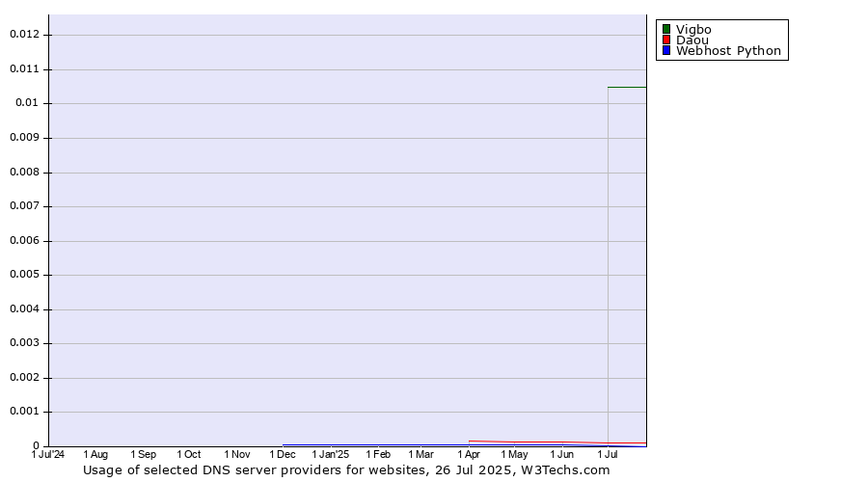Select the Webhost Python legend label

pos(728,51)
